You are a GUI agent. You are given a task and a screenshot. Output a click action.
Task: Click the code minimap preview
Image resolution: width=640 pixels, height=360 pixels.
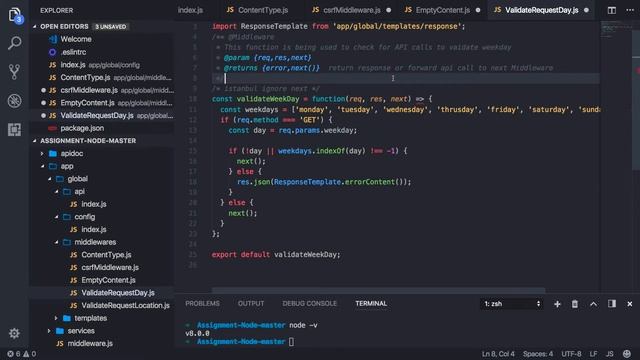coord(616,31)
